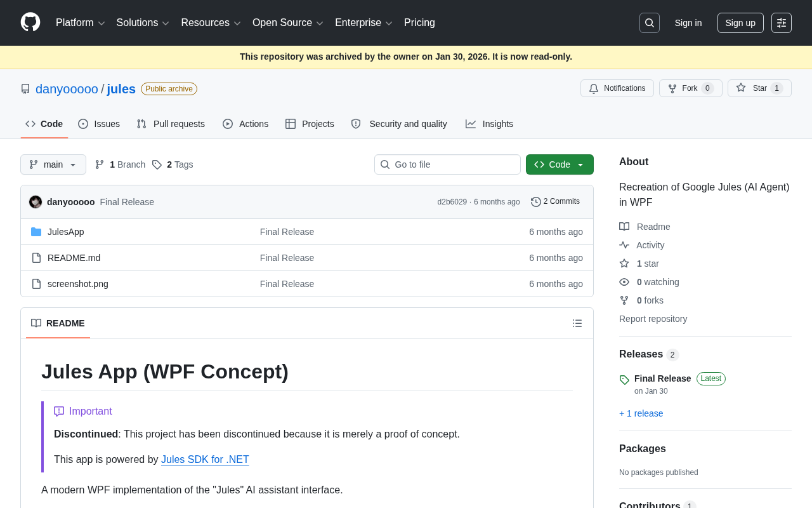Expand the Solutions menu
This screenshot has height=508, width=812.
[143, 23]
